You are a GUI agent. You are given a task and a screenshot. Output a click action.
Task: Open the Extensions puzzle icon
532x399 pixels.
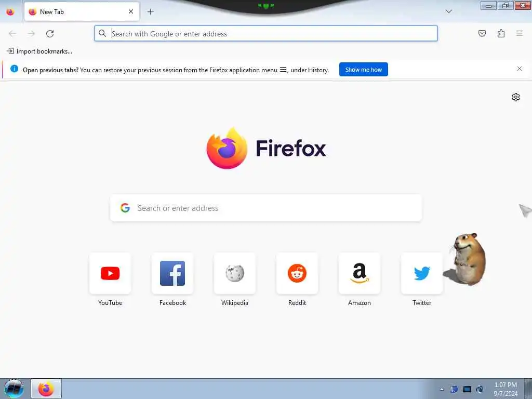point(501,33)
